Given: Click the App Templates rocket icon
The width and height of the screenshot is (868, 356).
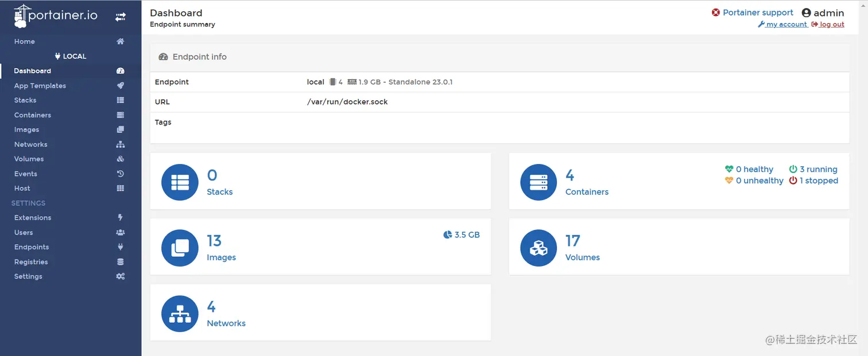Looking at the screenshot, I should pyautogui.click(x=121, y=85).
